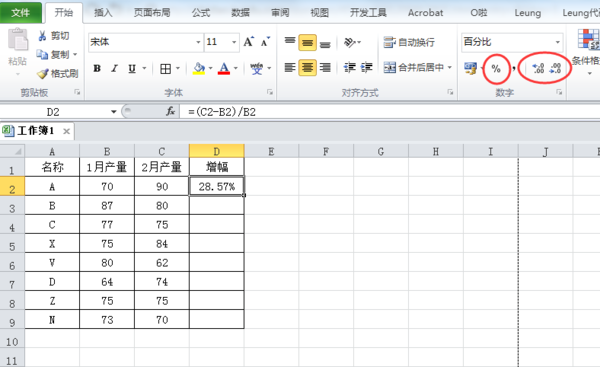
Task: Switch to the 插入 tab
Action: (103, 13)
